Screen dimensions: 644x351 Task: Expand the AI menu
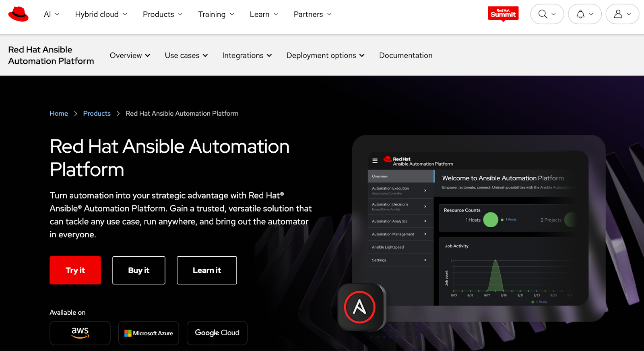pos(52,14)
